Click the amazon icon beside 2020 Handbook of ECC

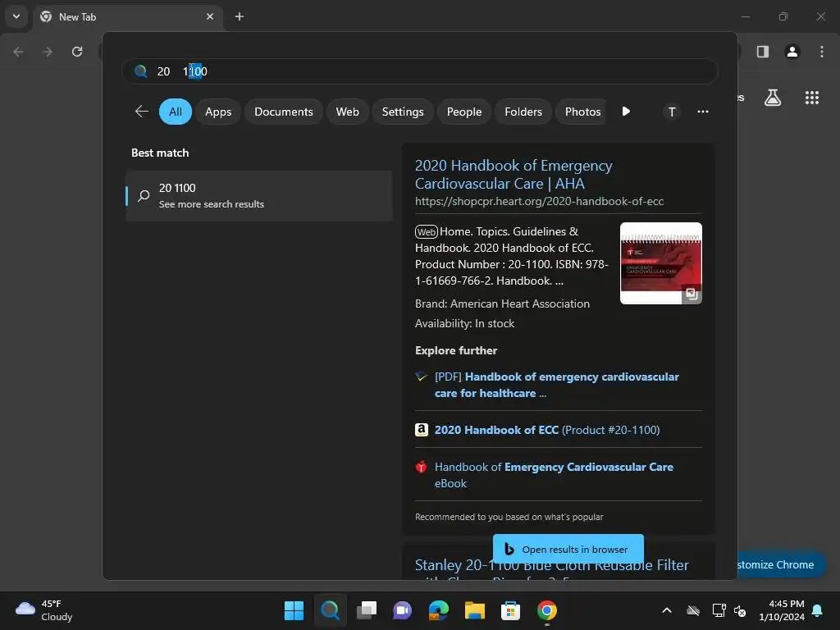(422, 430)
